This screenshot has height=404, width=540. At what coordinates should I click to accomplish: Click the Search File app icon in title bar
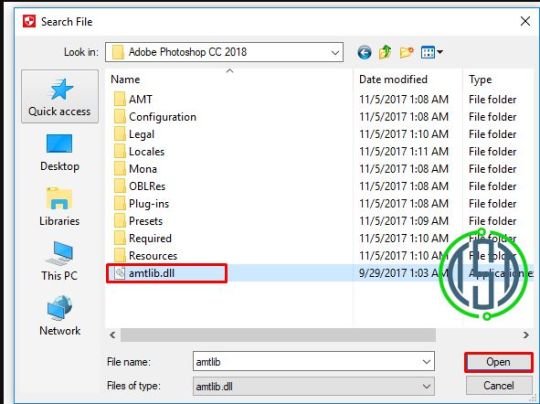(x=29, y=21)
